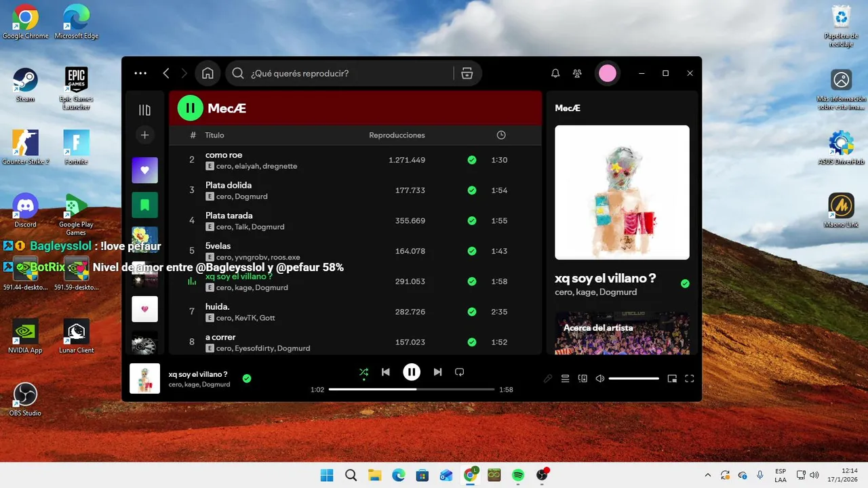
Task: Sort by duration clock icon
Action: point(501,136)
